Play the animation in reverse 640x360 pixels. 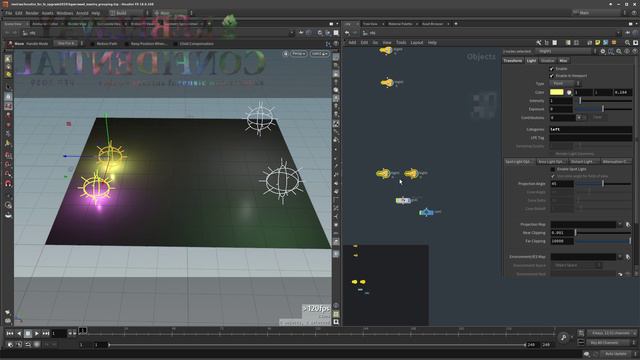[x=19, y=333]
